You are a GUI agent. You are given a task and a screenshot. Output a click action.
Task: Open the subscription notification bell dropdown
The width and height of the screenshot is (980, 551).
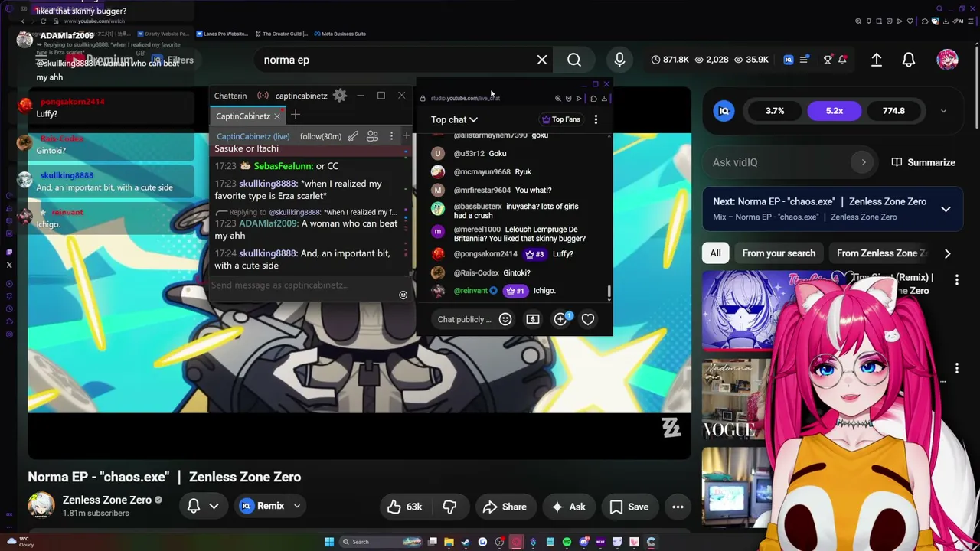click(x=203, y=507)
